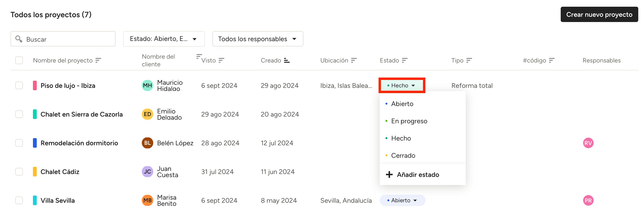Image resolution: width=644 pixels, height=214 pixels.
Task: Click the MH avatar for Mauricio Hidalgo
Action: [x=147, y=86]
